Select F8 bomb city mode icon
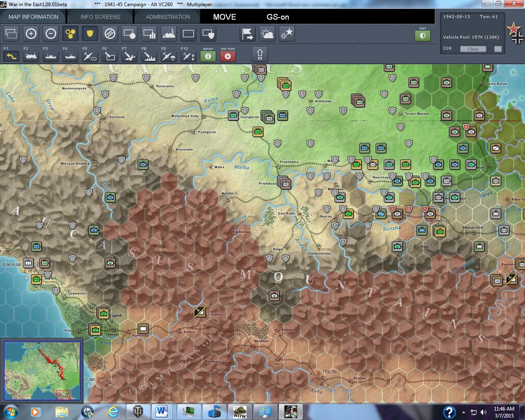 click(149, 56)
